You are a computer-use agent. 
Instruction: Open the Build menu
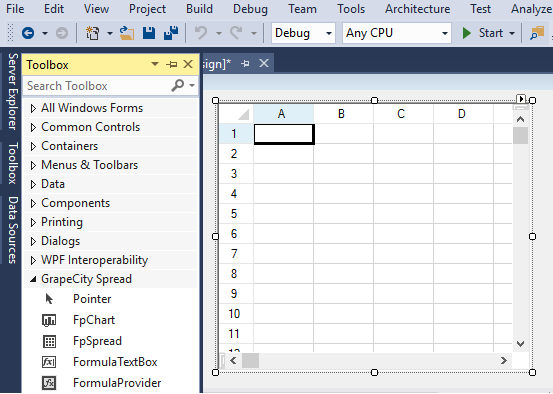point(199,8)
